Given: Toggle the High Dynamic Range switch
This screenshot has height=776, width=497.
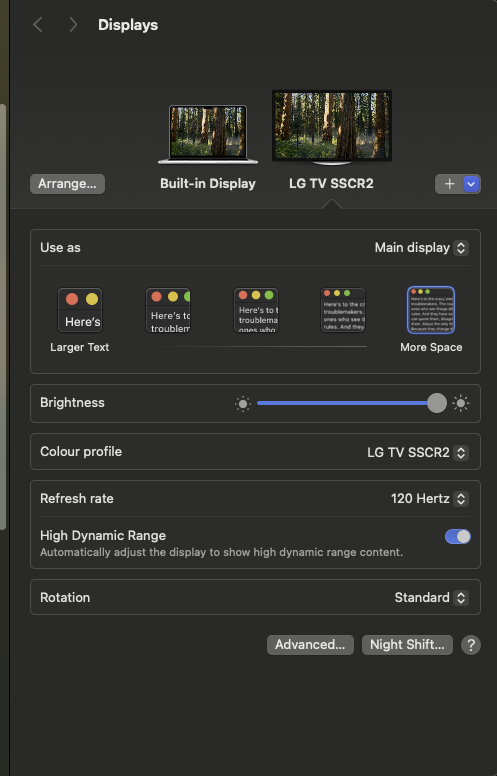Looking at the screenshot, I should pyautogui.click(x=458, y=536).
